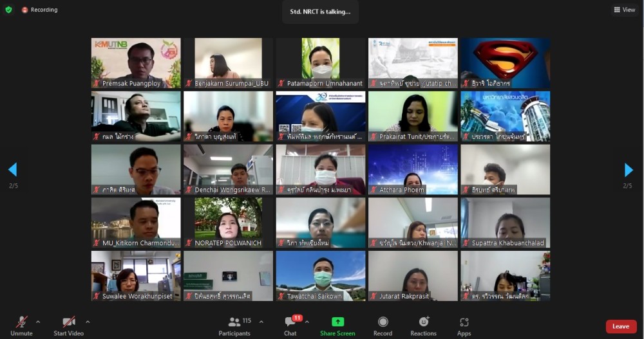
Task: Click the green encryption shield icon
Action: (x=8, y=10)
